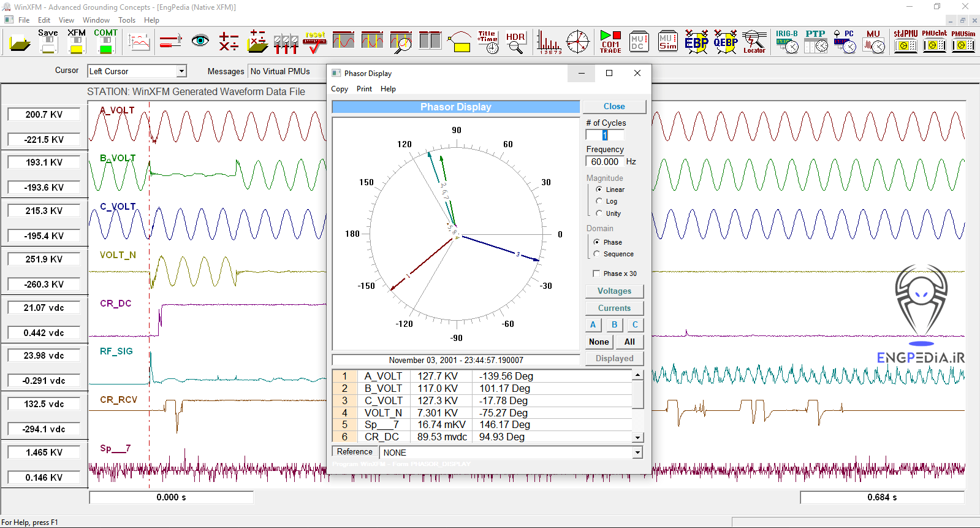Open a file with the folder icon

point(20,42)
